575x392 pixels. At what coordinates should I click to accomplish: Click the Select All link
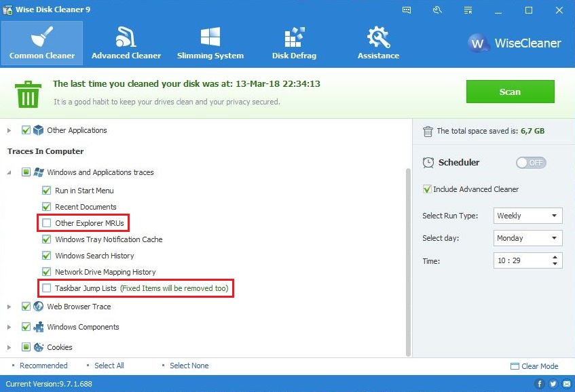tap(109, 366)
